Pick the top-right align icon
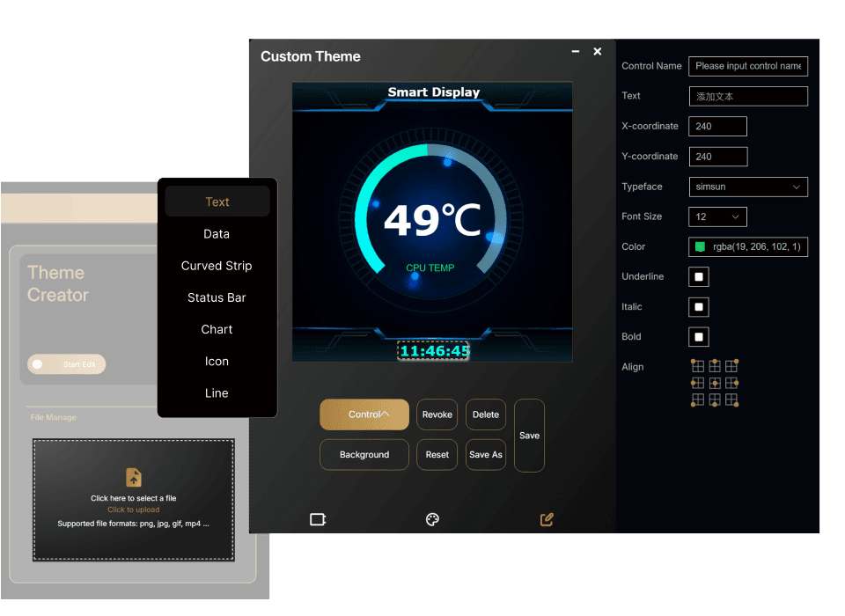The height and width of the screenshot is (616, 845). coord(731,366)
